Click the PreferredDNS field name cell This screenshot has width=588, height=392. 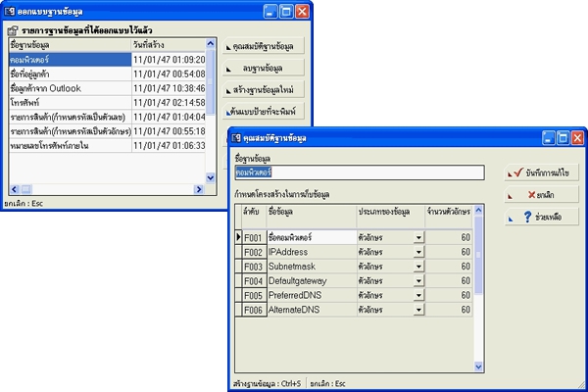(312, 295)
